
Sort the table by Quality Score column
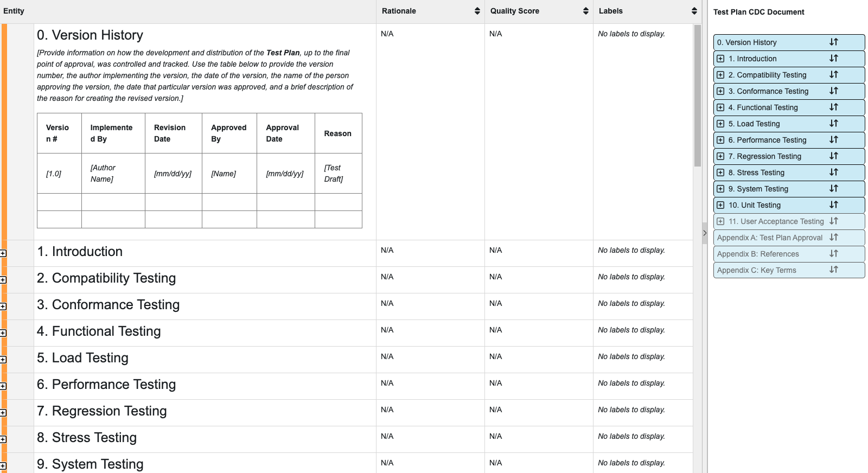[x=585, y=11]
